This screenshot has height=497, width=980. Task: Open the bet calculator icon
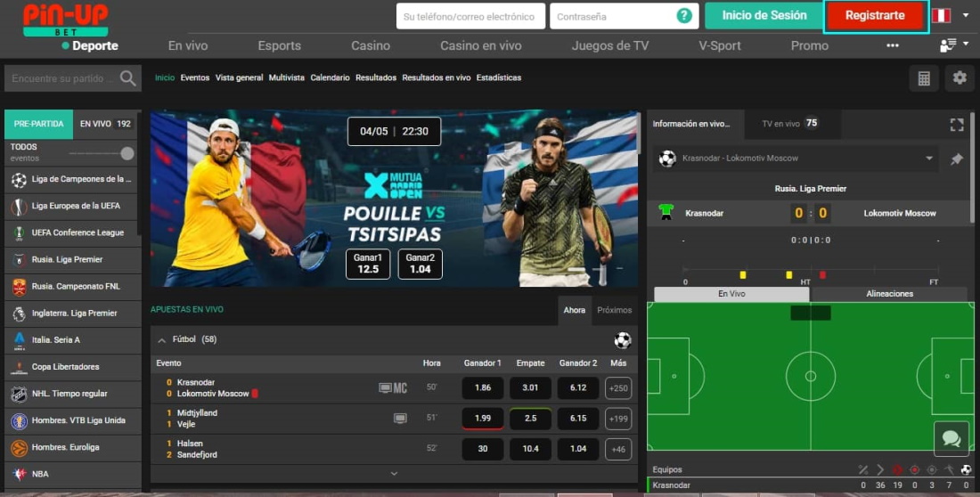pyautogui.click(x=924, y=78)
